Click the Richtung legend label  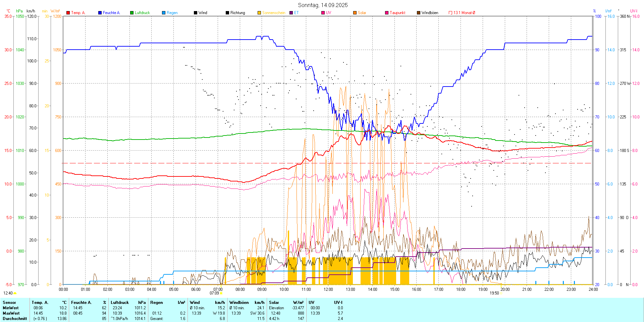pyautogui.click(x=237, y=13)
